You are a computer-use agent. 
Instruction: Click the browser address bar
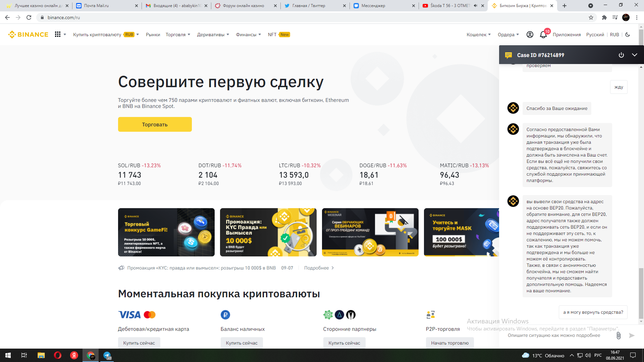pos(312,17)
